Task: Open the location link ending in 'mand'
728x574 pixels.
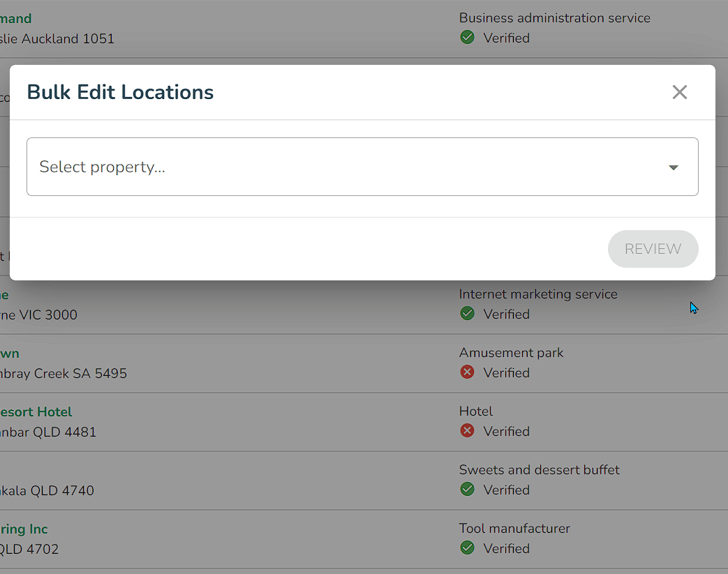Action: 16,19
